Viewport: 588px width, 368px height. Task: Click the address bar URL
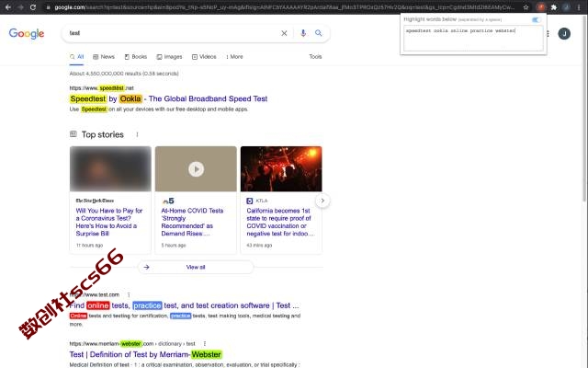point(284,7)
